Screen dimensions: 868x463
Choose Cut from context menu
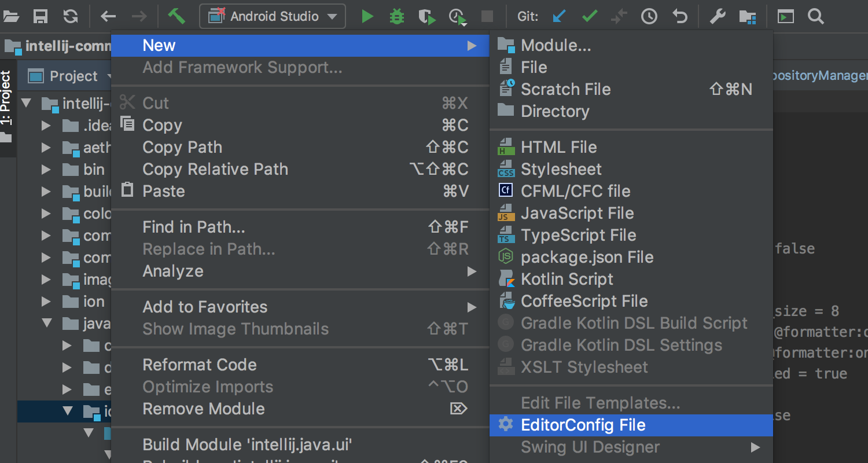[300, 103]
